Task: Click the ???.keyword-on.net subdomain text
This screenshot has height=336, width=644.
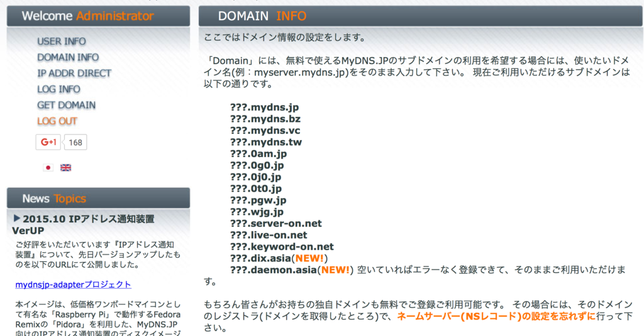Action: [282, 247]
